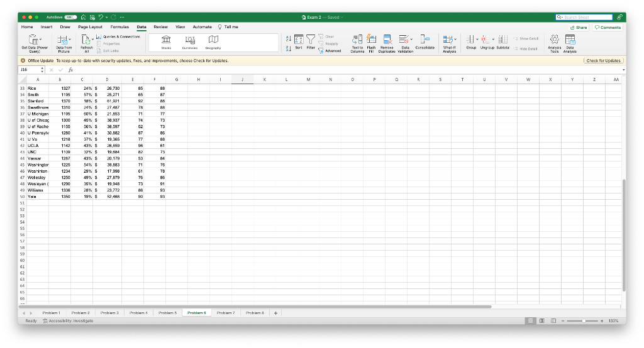Expand the Data Validation dropdown arrow
This screenshot has width=644, height=348.
(x=411, y=40)
